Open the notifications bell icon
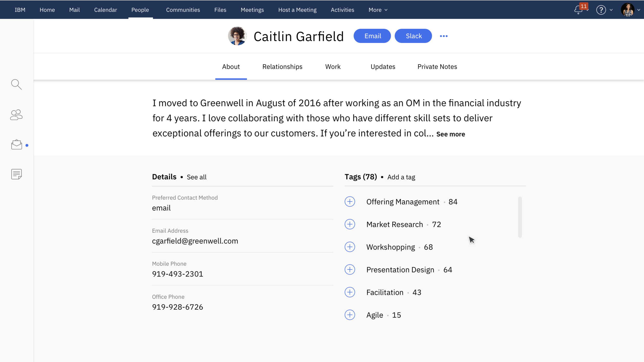The height and width of the screenshot is (362, 644). coord(578,10)
